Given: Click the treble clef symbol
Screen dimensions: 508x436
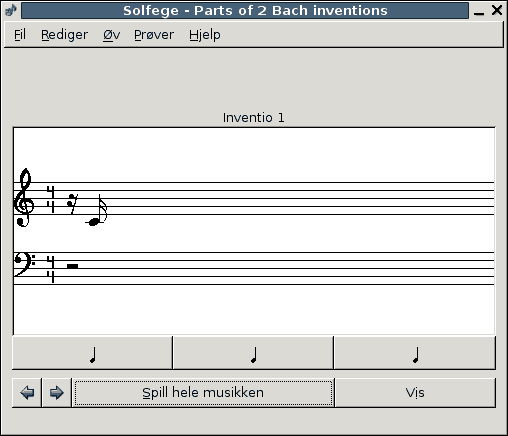Looking at the screenshot, I should pos(24,198).
